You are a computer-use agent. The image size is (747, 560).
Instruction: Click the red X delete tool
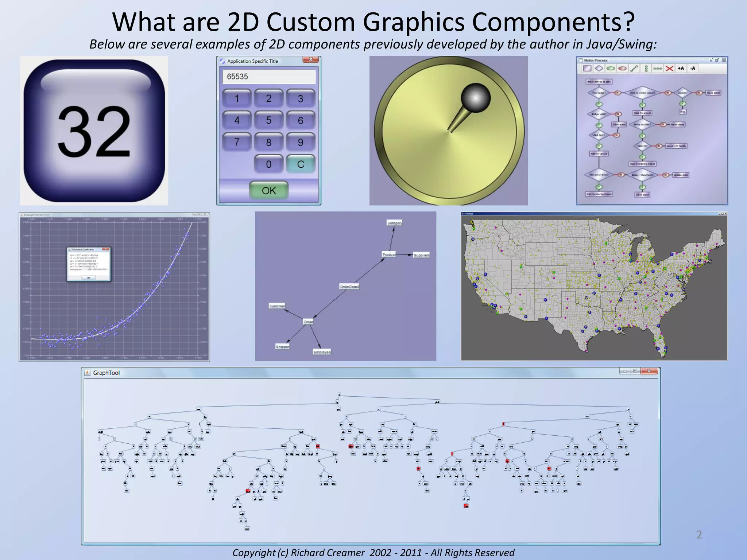point(669,68)
